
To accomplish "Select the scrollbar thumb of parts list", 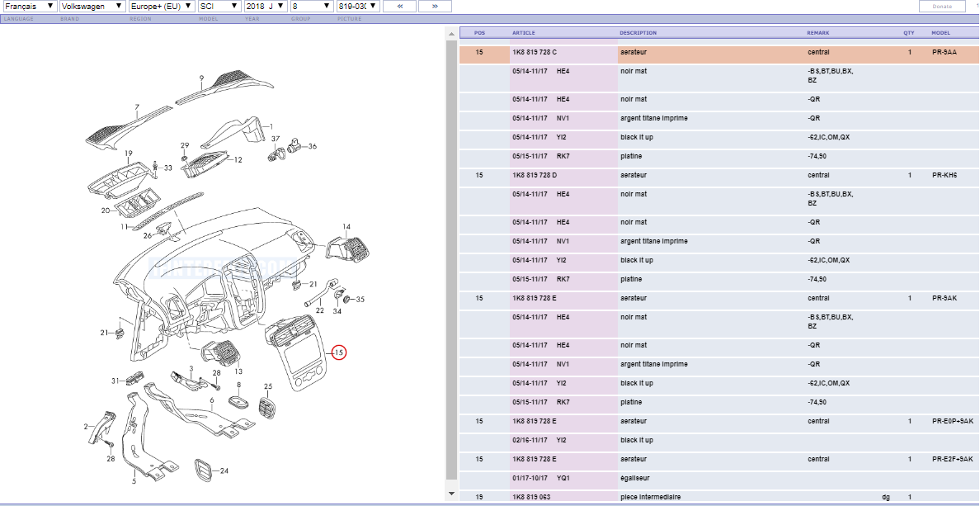I will pos(451,260).
